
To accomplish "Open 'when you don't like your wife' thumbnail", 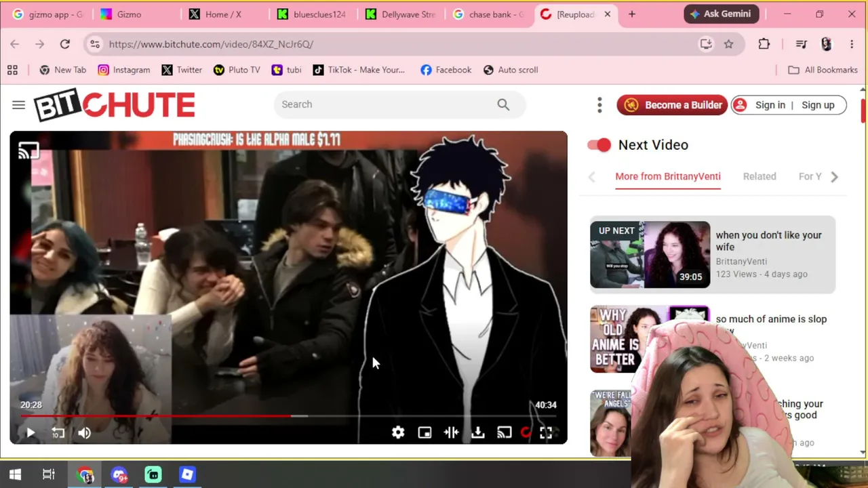I will click(x=650, y=255).
